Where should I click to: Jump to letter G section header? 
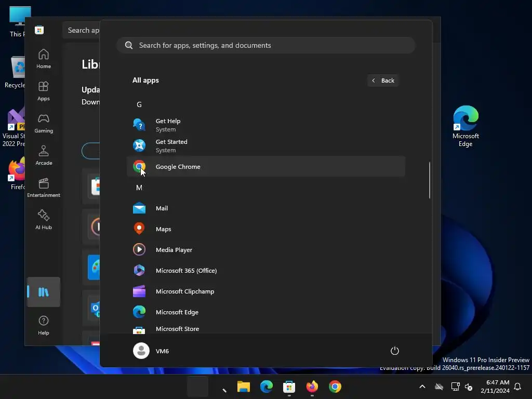pyautogui.click(x=139, y=104)
